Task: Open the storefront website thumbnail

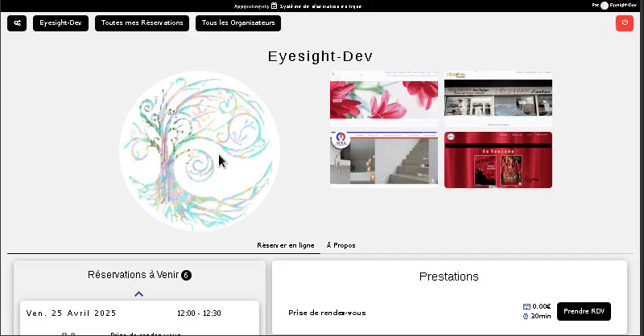Action: click(498, 98)
